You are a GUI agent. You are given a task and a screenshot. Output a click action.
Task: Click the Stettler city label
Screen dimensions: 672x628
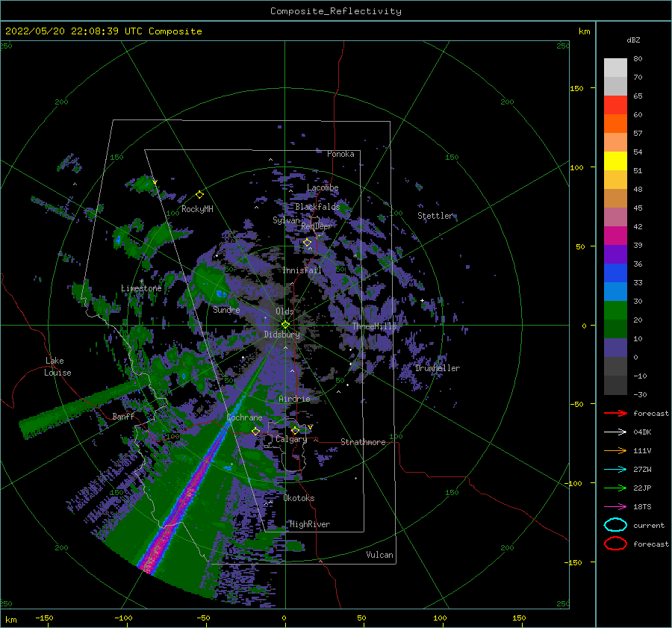coord(435,216)
